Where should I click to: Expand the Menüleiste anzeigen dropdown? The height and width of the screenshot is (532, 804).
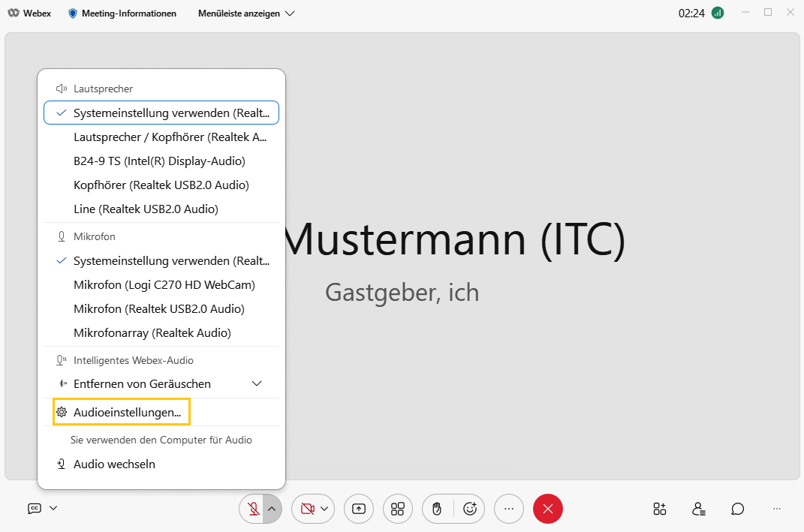[246, 14]
